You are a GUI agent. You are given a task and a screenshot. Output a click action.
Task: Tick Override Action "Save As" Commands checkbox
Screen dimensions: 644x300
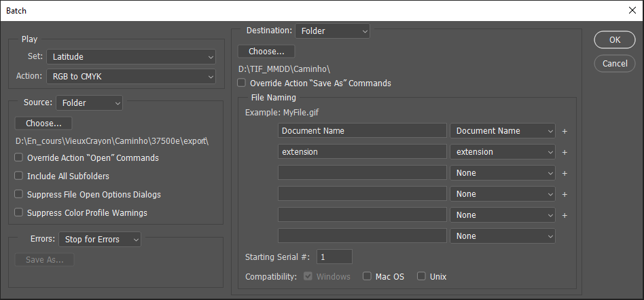[242, 83]
